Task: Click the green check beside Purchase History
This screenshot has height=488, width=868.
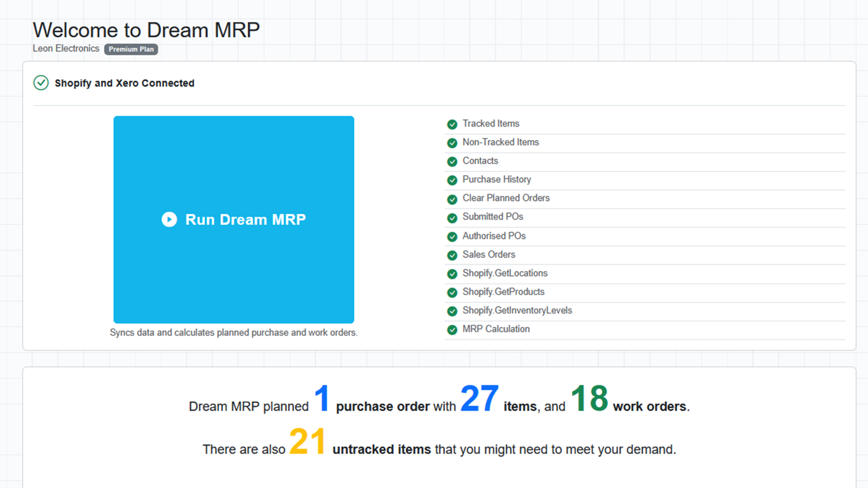Action: (452, 180)
